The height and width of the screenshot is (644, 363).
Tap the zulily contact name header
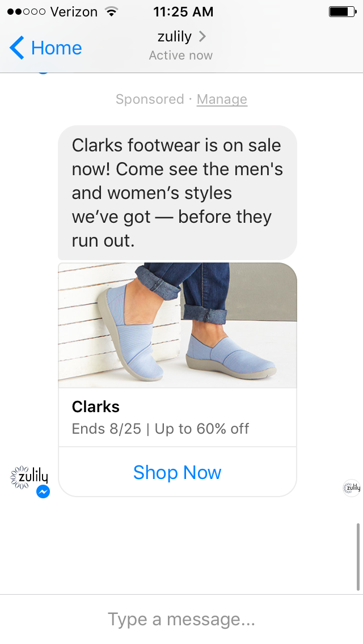pos(175,36)
